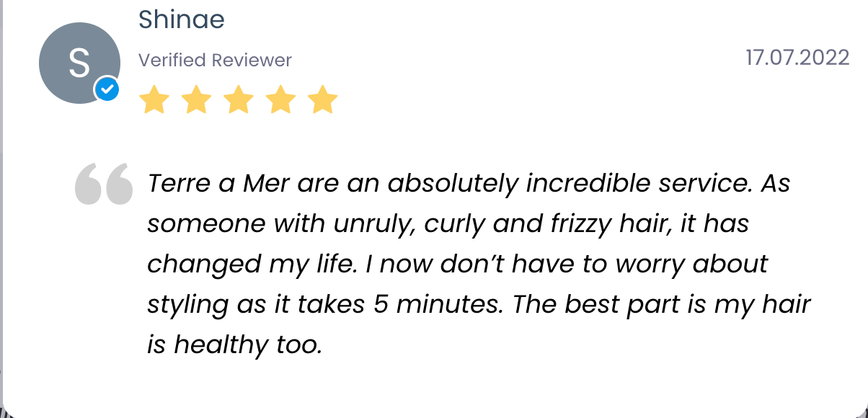
Task: Click the second gold rating star
Action: pyautogui.click(x=195, y=100)
